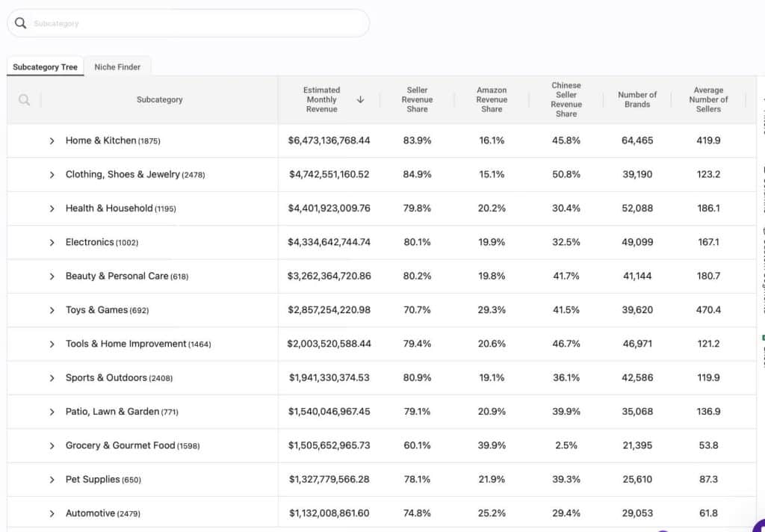Switch to the Niche Finder tab
Viewport: 765px width, 532px height.
tap(117, 66)
